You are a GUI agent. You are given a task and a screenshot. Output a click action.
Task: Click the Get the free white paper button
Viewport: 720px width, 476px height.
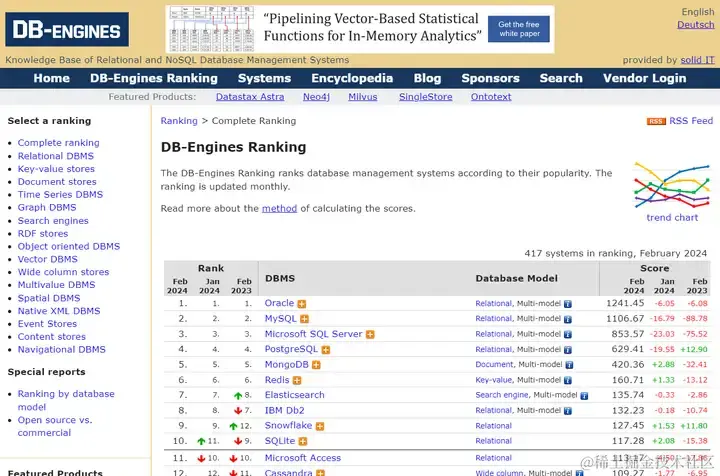[519, 29]
